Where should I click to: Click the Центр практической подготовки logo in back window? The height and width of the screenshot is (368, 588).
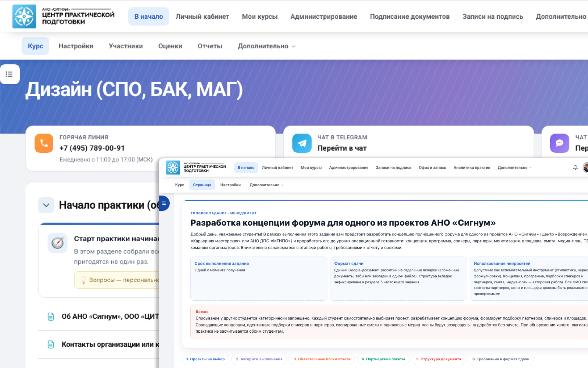pos(63,17)
